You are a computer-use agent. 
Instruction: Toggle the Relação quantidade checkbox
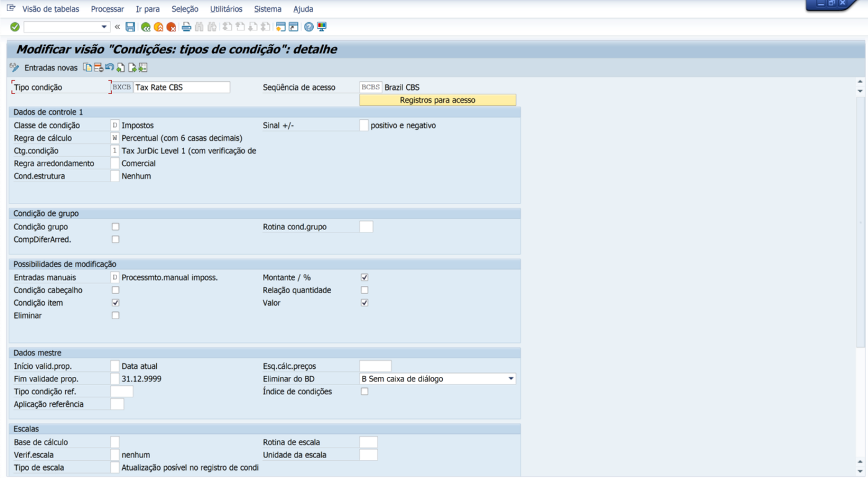click(x=365, y=290)
